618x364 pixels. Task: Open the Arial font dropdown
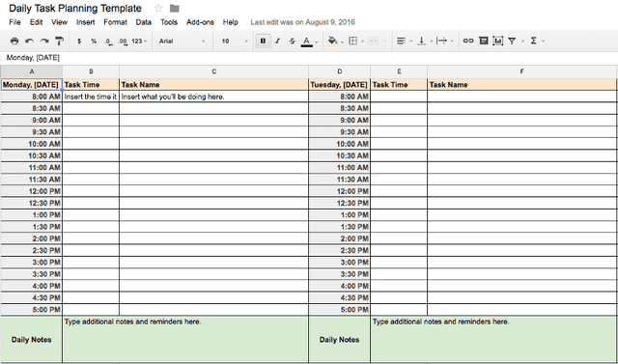click(x=183, y=41)
